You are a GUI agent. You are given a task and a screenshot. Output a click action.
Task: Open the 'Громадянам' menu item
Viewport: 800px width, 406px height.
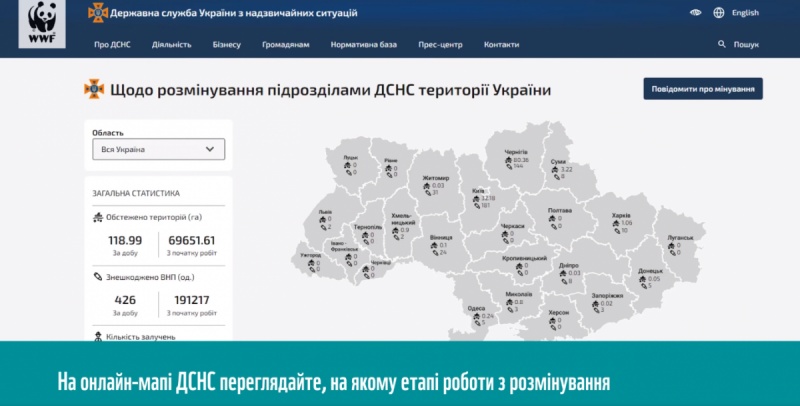click(286, 45)
